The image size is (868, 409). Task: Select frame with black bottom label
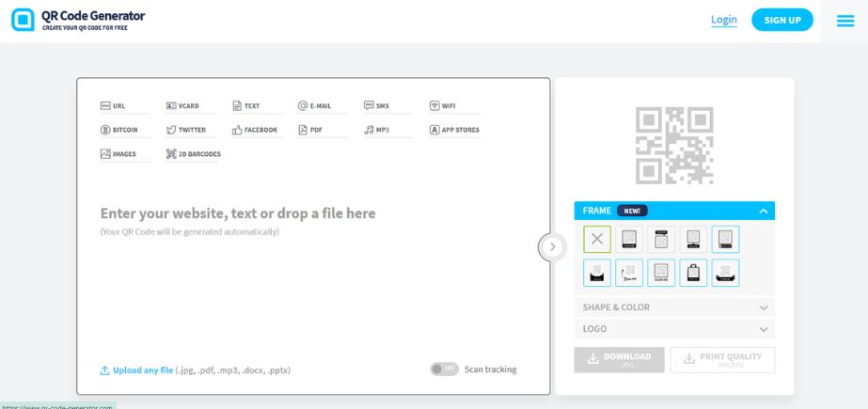pyautogui.click(x=629, y=239)
